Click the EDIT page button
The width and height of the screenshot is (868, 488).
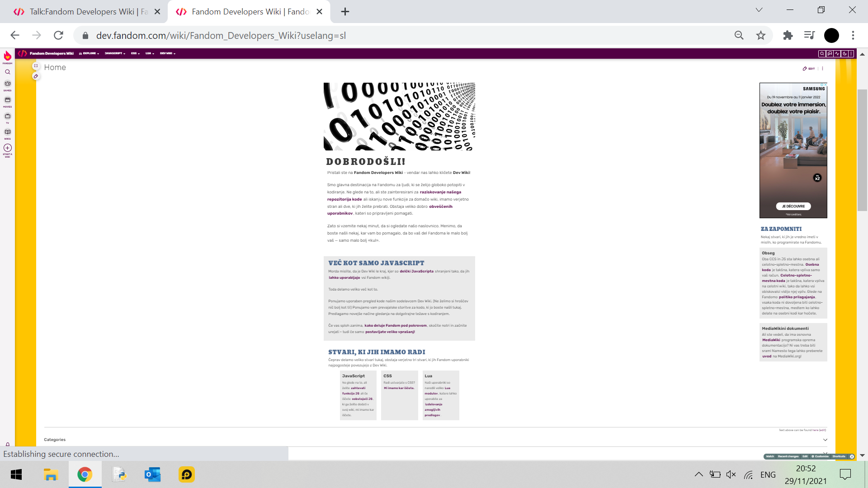(x=809, y=69)
